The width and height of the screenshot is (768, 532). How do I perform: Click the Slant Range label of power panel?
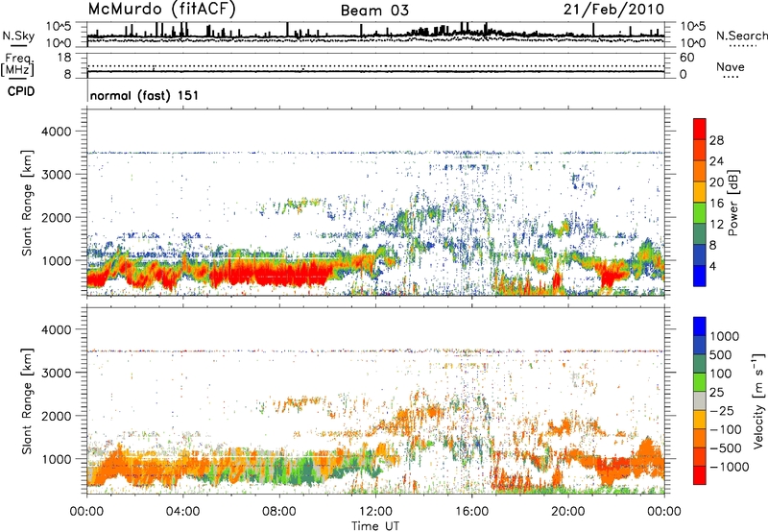pyautogui.click(x=27, y=203)
